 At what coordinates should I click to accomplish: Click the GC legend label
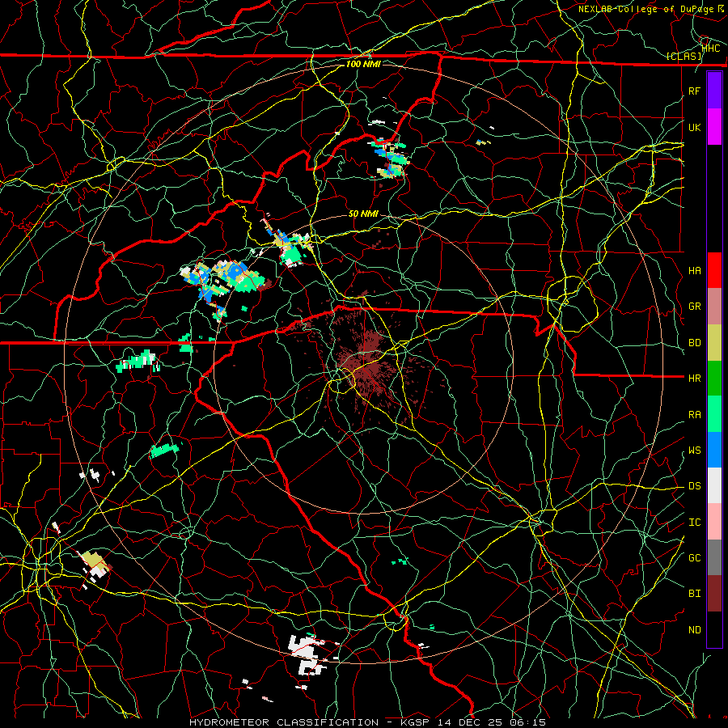click(x=694, y=558)
